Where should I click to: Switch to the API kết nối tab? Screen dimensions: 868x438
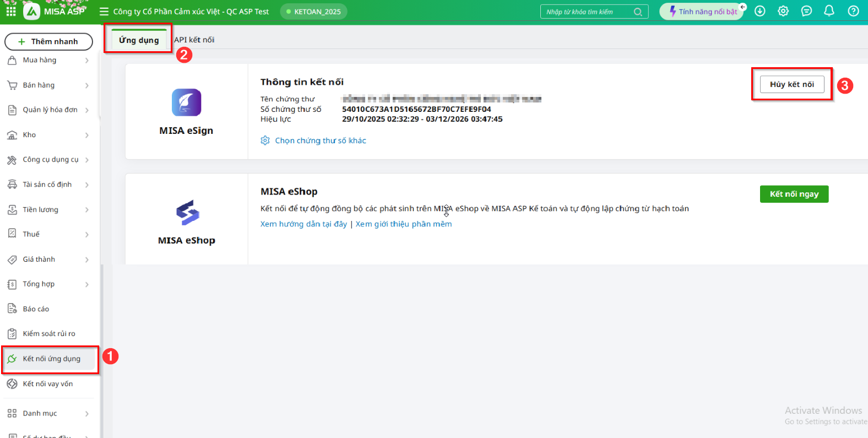click(194, 40)
